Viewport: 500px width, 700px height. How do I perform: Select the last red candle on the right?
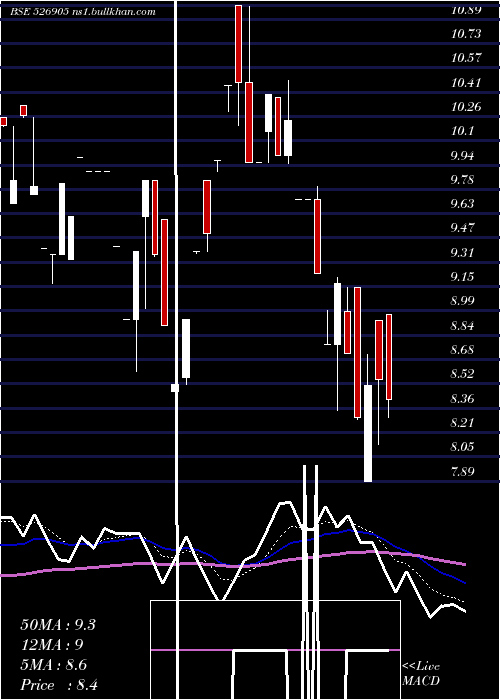click(389, 357)
